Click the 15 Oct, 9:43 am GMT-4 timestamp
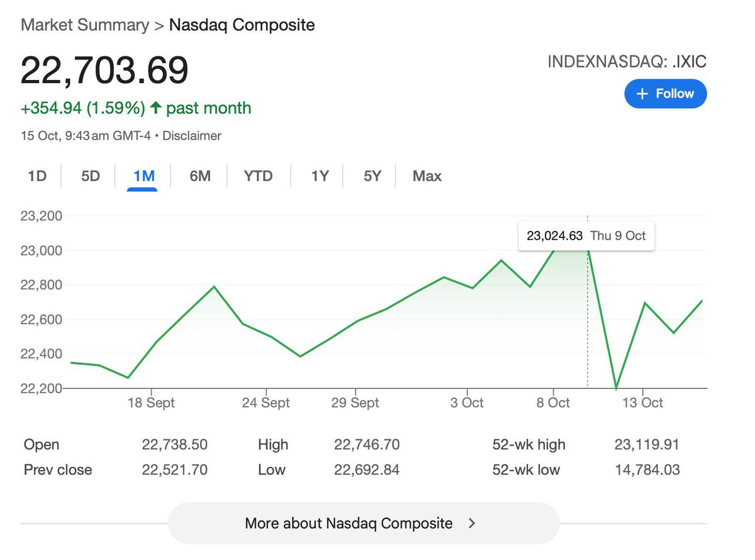This screenshot has height=560, width=755. (86, 135)
